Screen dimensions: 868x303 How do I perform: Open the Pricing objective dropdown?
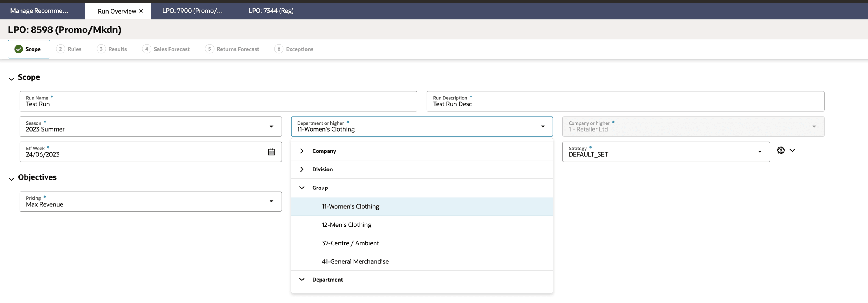272,201
